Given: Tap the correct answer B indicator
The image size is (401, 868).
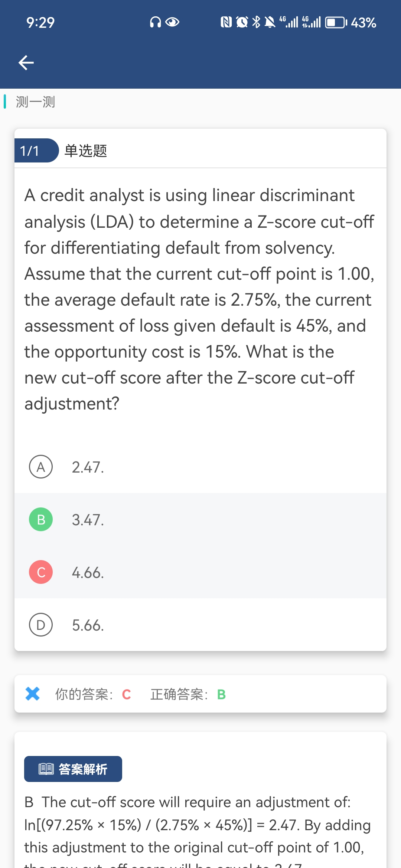Looking at the screenshot, I should click(221, 694).
